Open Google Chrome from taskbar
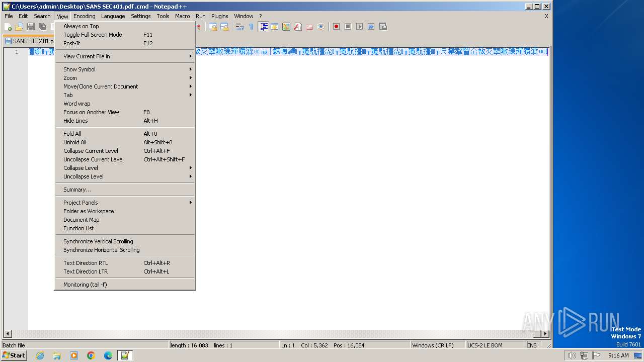The width and height of the screenshot is (644, 362). click(91, 355)
